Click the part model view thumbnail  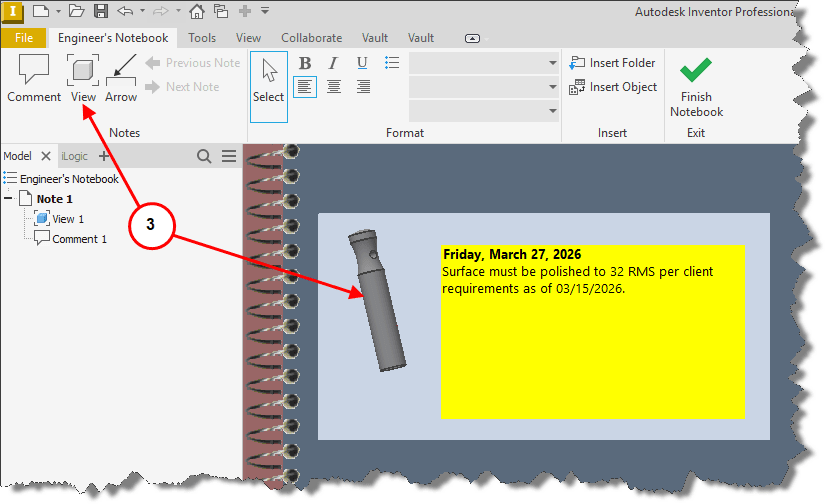coord(377,300)
